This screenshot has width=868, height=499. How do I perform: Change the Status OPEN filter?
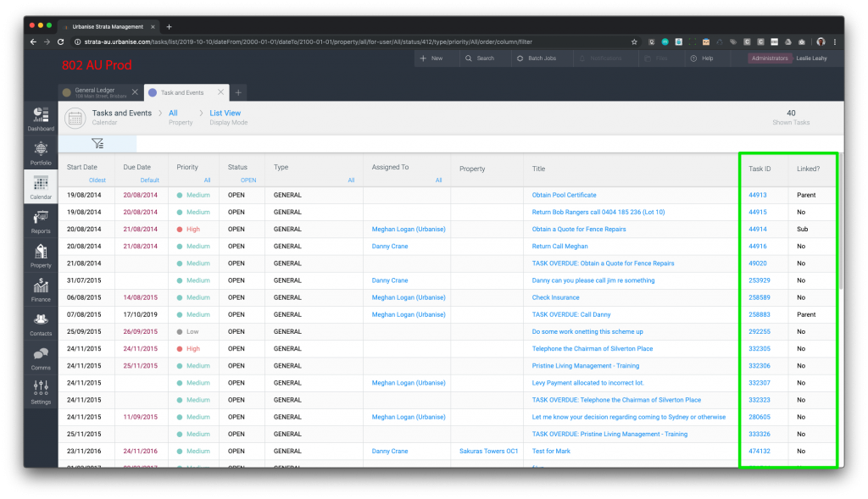[x=248, y=180]
